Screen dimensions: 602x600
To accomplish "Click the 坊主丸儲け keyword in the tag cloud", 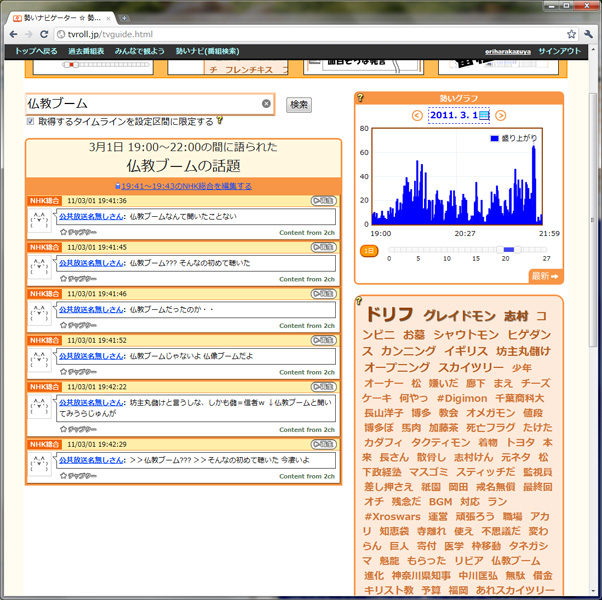I will (523, 351).
